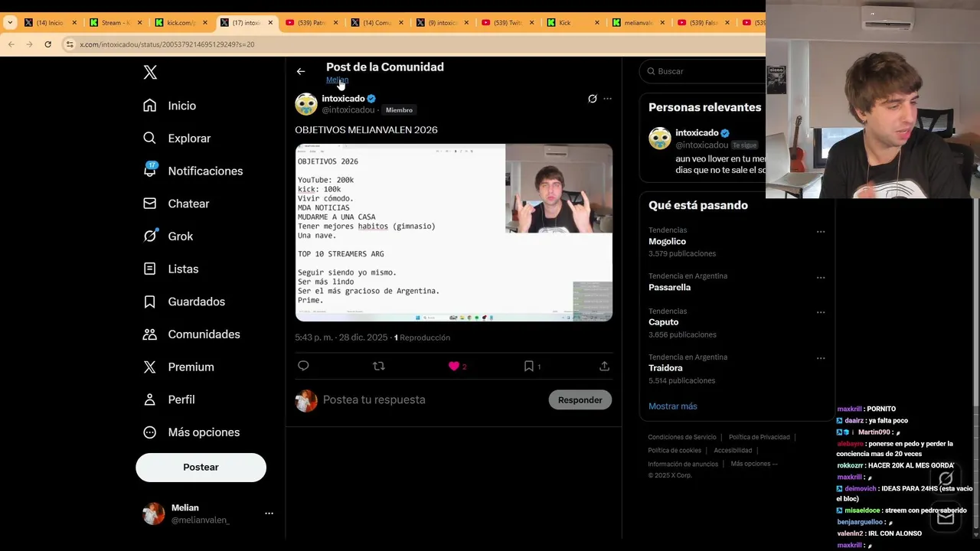Click the reply comment icon under post
Image resolution: width=980 pixels, height=551 pixels.
click(x=303, y=366)
